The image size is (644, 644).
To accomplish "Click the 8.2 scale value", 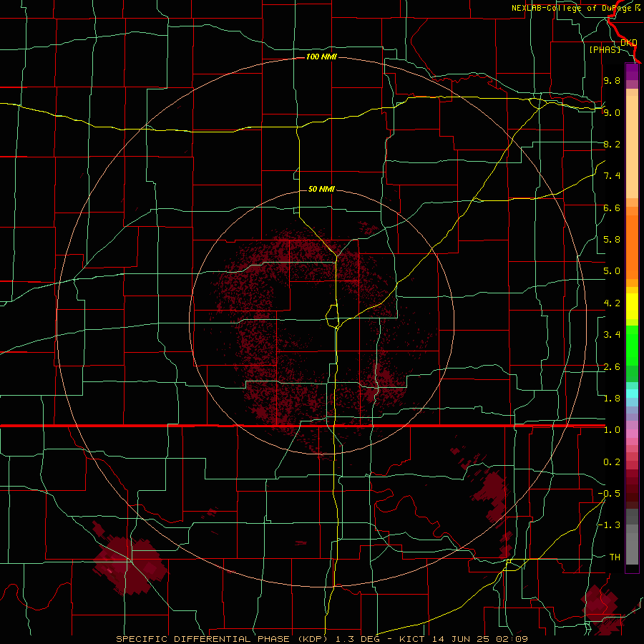I will coord(612,144).
